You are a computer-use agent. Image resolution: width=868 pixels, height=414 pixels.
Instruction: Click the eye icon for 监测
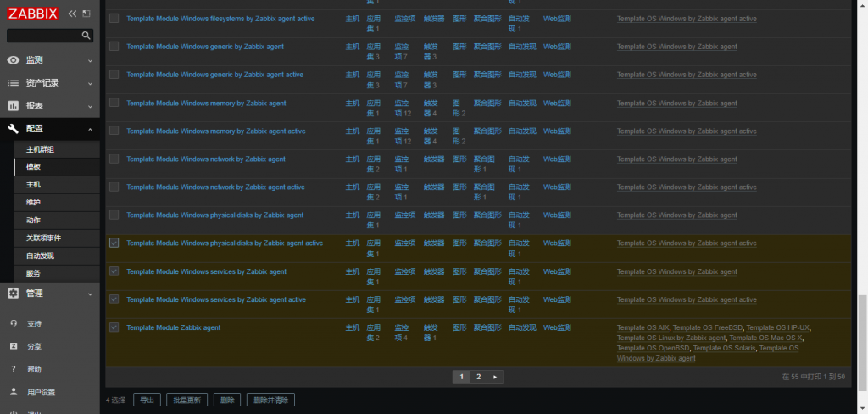(14, 60)
